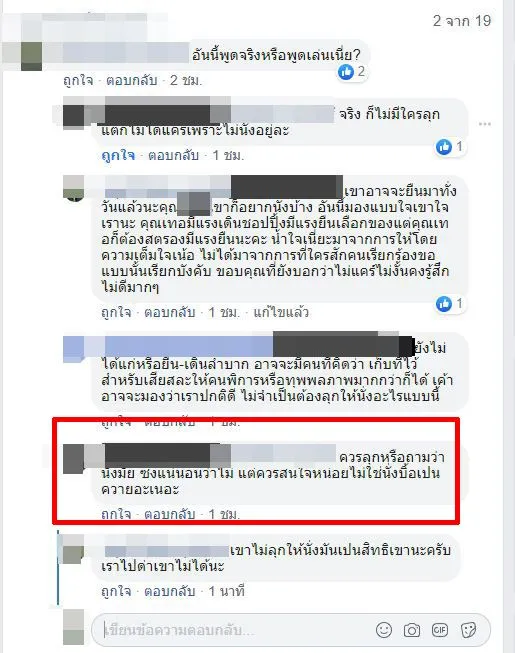View the like reaction on the 'จริง ก็ไม่มีใครลุก' reply
The image size is (515, 653).
pyautogui.click(x=450, y=147)
